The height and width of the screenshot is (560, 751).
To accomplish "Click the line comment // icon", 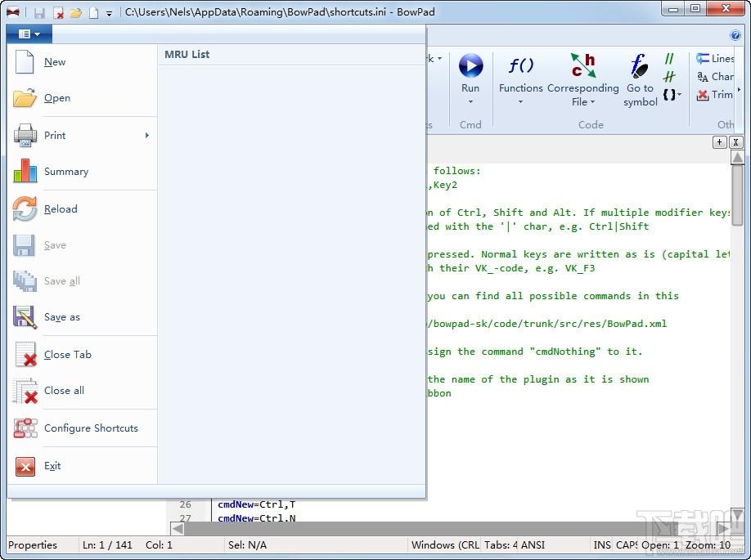I will click(669, 58).
